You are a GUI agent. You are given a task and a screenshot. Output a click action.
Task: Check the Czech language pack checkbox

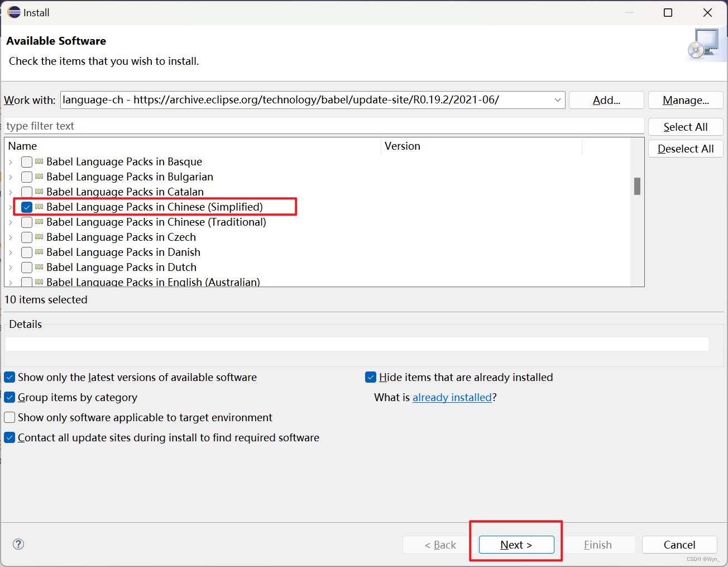point(27,237)
